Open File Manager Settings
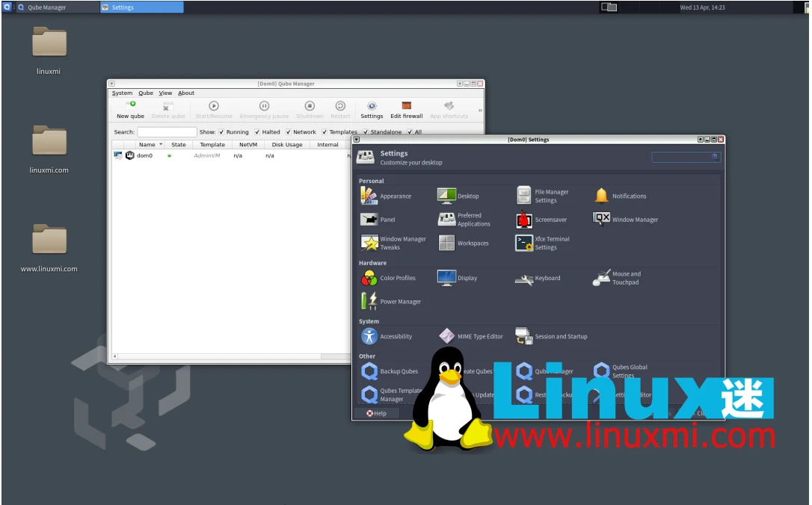Viewport: 812px width, 505px height. pyautogui.click(x=543, y=196)
